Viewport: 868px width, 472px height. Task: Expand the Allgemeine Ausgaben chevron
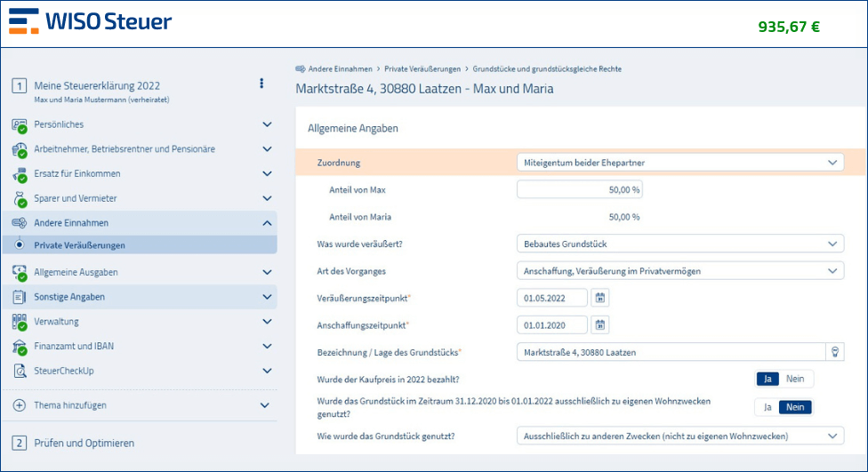coord(267,272)
